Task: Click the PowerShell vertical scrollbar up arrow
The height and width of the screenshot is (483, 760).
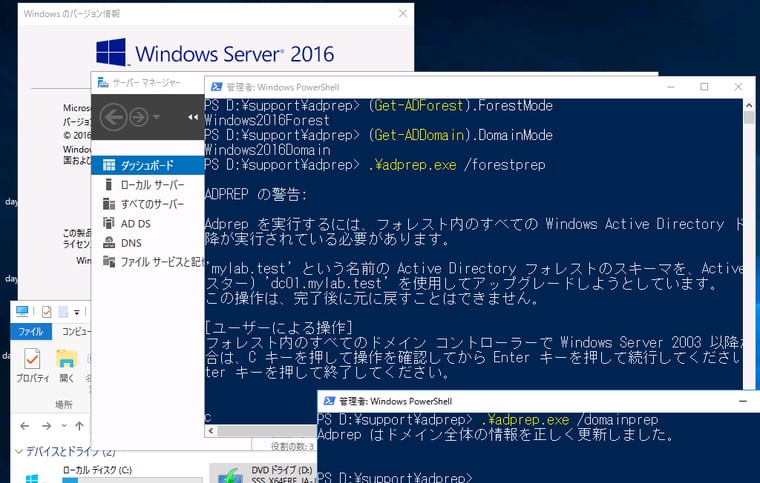Action: [749, 105]
